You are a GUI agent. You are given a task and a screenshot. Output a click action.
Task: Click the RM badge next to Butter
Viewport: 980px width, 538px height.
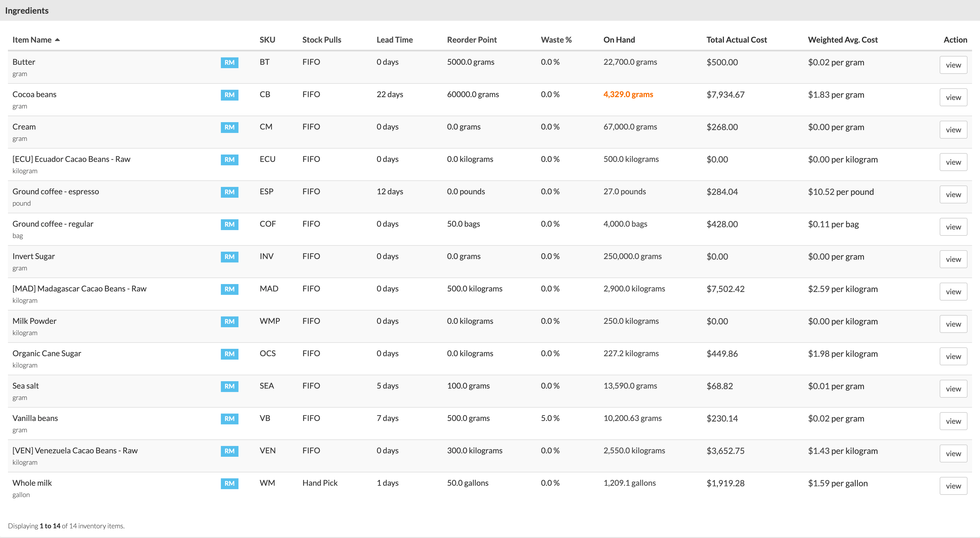(x=229, y=63)
